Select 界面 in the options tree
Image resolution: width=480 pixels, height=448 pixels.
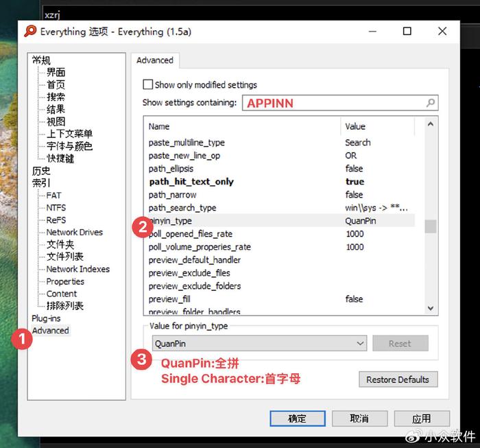point(56,72)
